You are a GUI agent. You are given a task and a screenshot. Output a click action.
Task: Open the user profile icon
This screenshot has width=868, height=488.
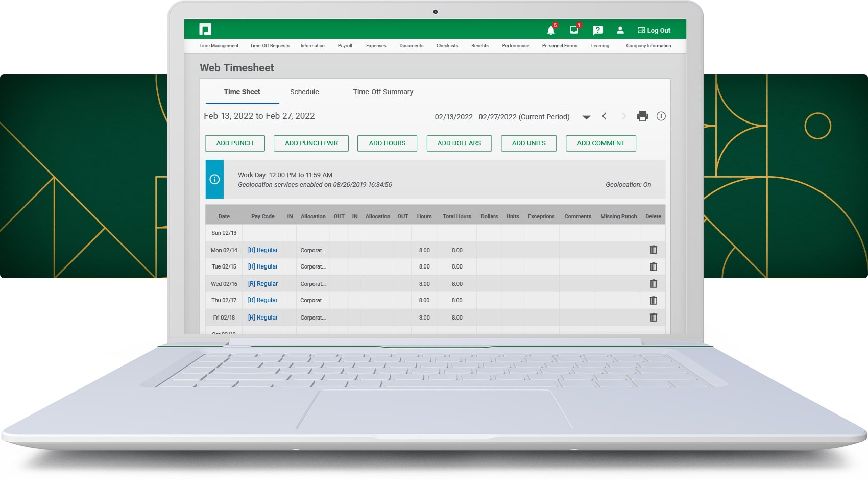(x=620, y=30)
